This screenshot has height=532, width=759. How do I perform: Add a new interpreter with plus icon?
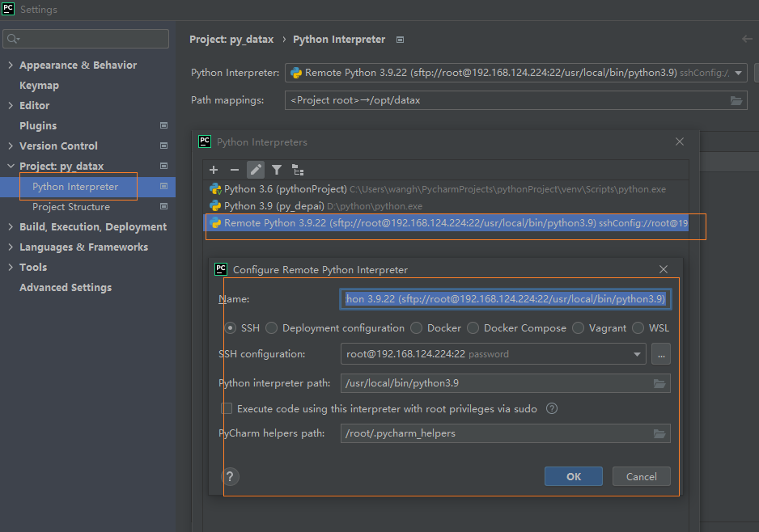[x=214, y=170]
